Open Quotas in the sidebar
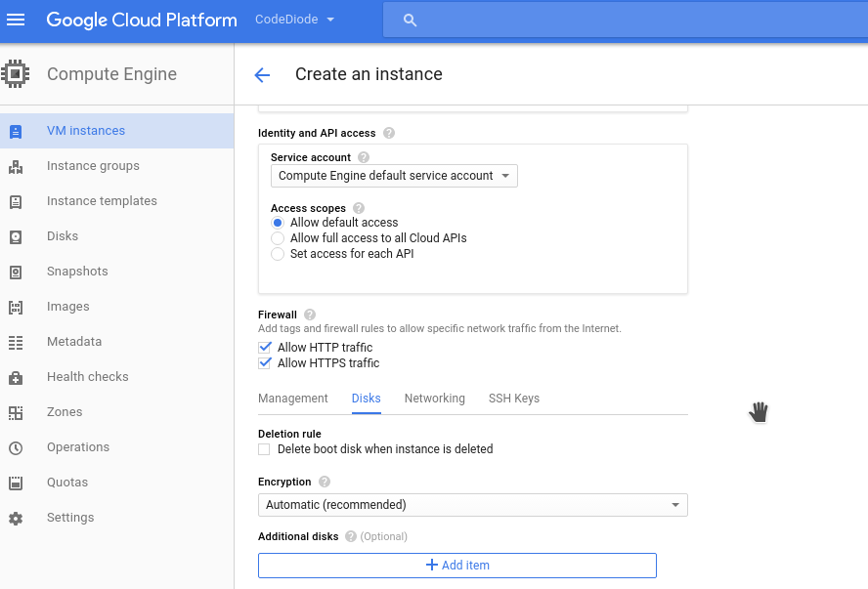The height and width of the screenshot is (589, 868). 116,483
